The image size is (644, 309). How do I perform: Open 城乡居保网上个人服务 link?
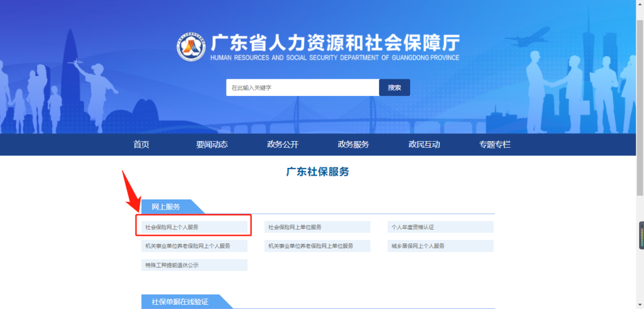(x=440, y=246)
